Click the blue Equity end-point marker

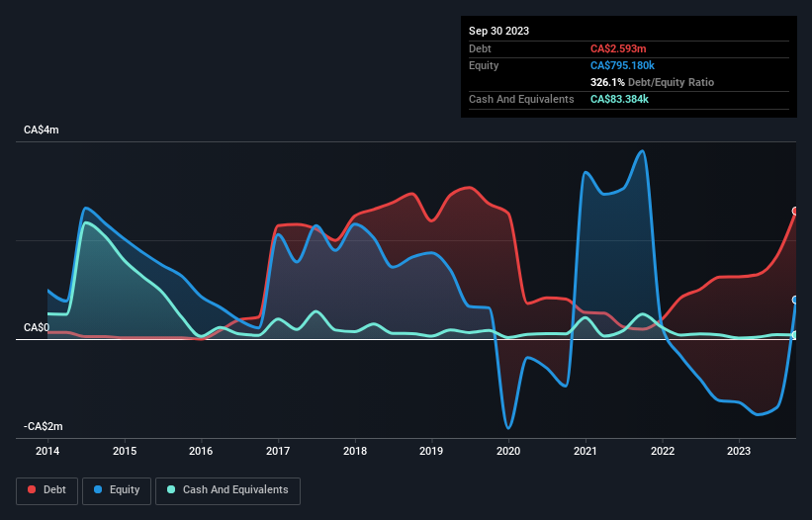pos(795,300)
